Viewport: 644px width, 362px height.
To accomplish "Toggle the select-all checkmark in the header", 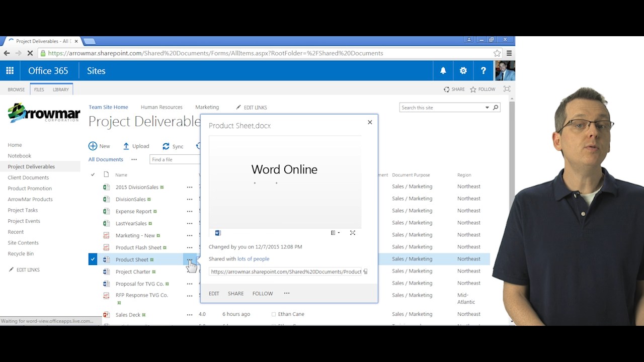I will [93, 175].
